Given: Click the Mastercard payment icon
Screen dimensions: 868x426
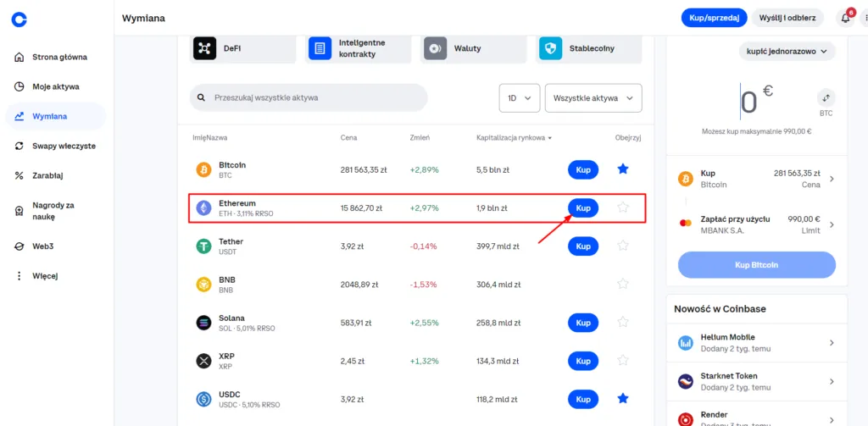Looking at the screenshot, I should click(685, 223).
